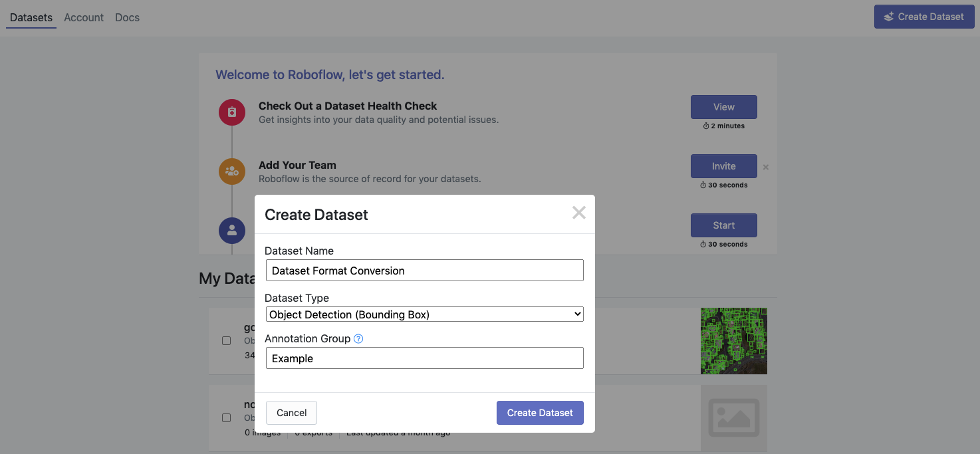This screenshot has width=980, height=454.
Task: Open the annotated dataset thumbnail
Action: click(733, 340)
